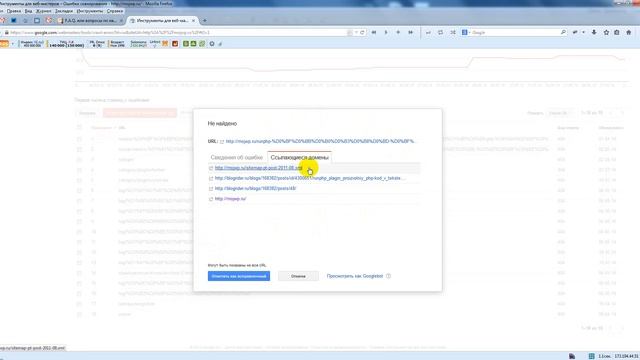Click the search magnifier icon
640x360 pixels.
point(563,32)
